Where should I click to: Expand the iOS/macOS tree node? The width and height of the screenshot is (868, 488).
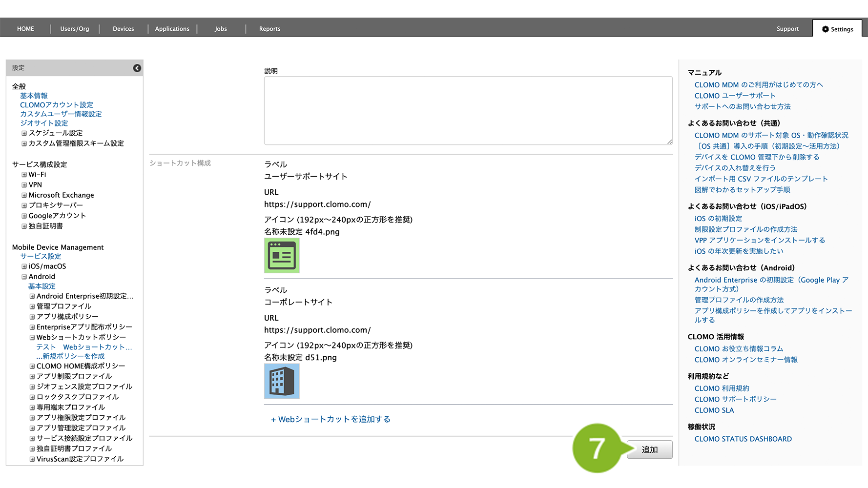(x=24, y=266)
